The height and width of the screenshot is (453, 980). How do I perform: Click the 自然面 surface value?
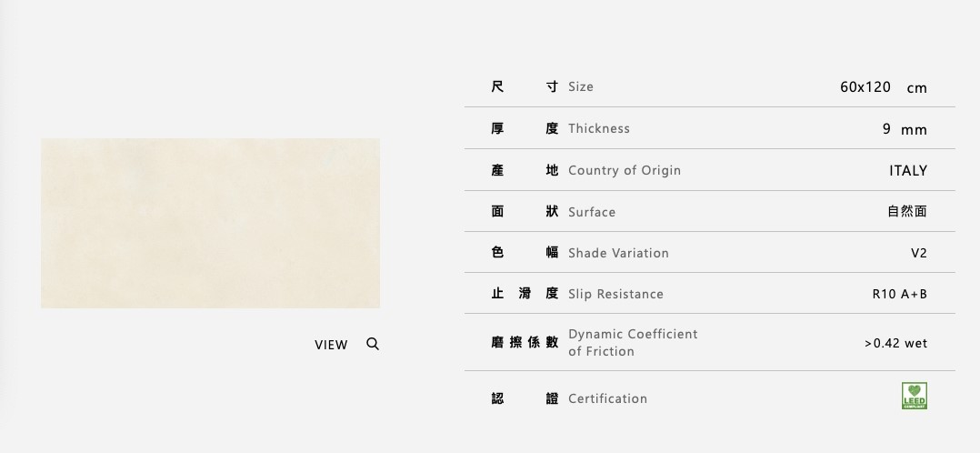907,211
